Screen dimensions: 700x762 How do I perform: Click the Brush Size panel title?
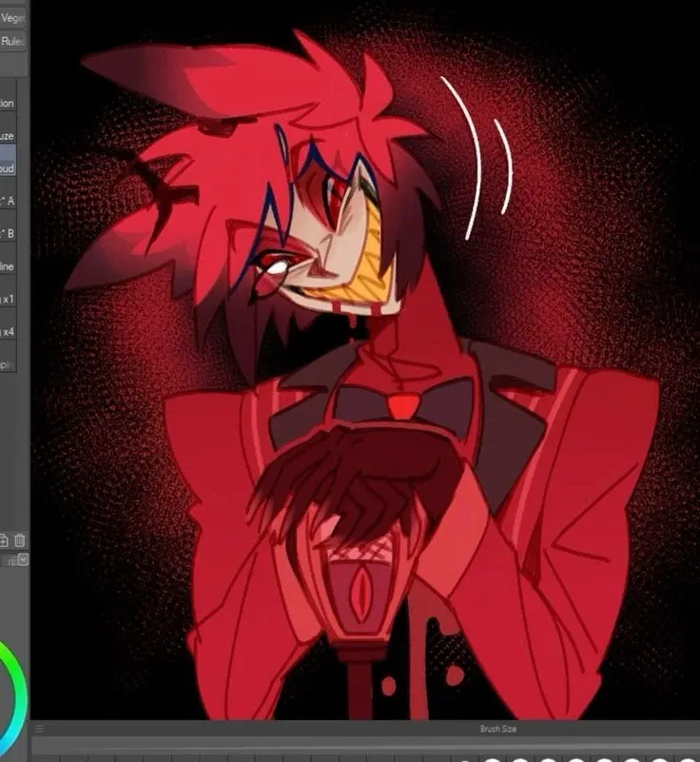pyautogui.click(x=498, y=729)
